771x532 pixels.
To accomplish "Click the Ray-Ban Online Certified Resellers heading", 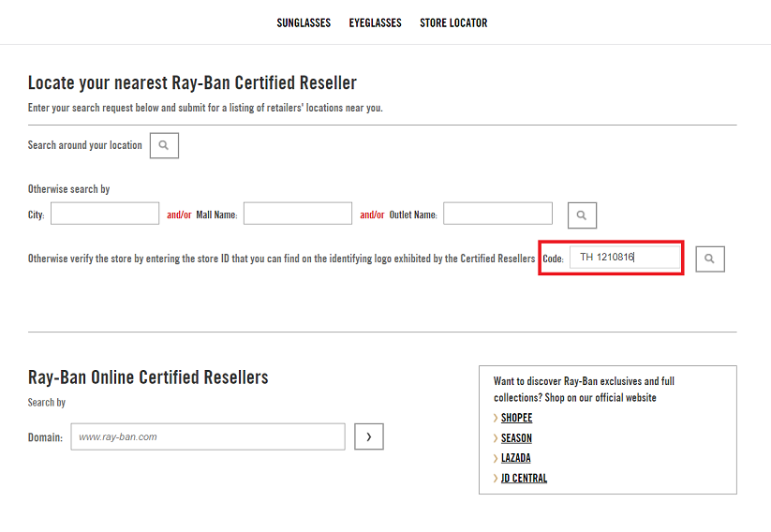I will [148, 377].
